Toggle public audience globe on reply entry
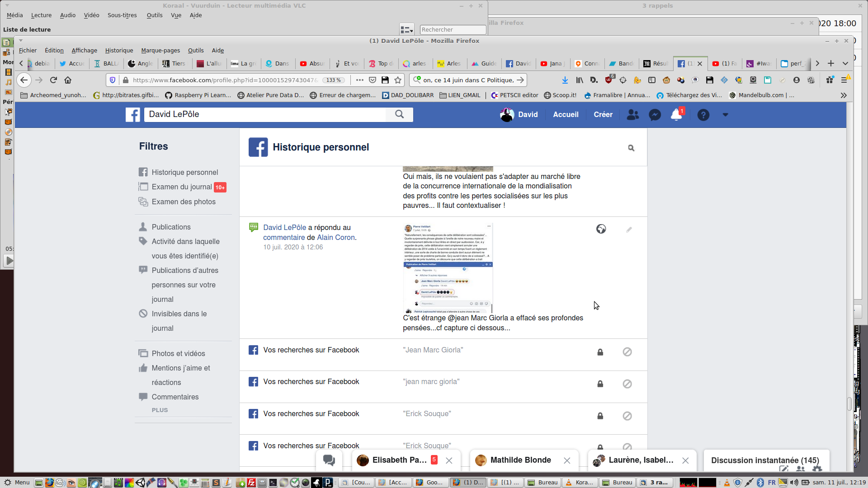This screenshot has height=488, width=868. pyautogui.click(x=601, y=229)
